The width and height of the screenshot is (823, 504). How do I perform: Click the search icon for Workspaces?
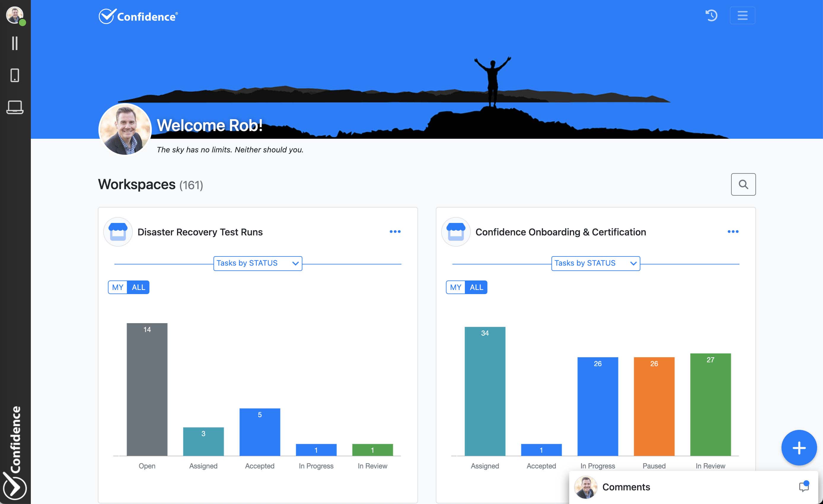point(743,184)
